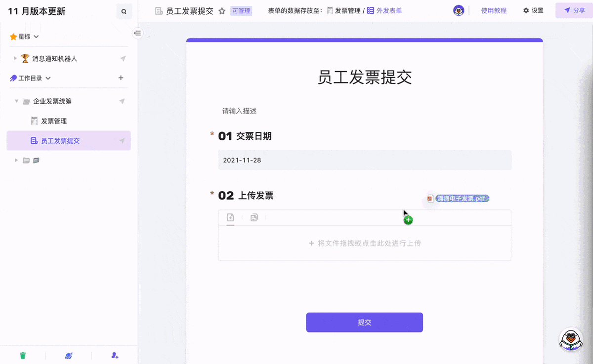
Task: Select the local file upload icon tab
Action: [230, 217]
